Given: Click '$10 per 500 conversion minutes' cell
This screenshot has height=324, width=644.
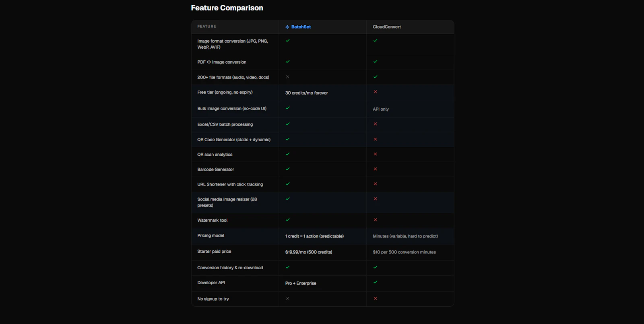Looking at the screenshot, I should click(404, 252).
